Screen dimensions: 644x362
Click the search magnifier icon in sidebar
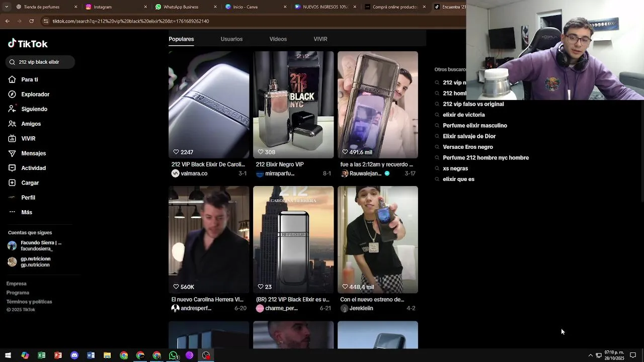point(12,62)
